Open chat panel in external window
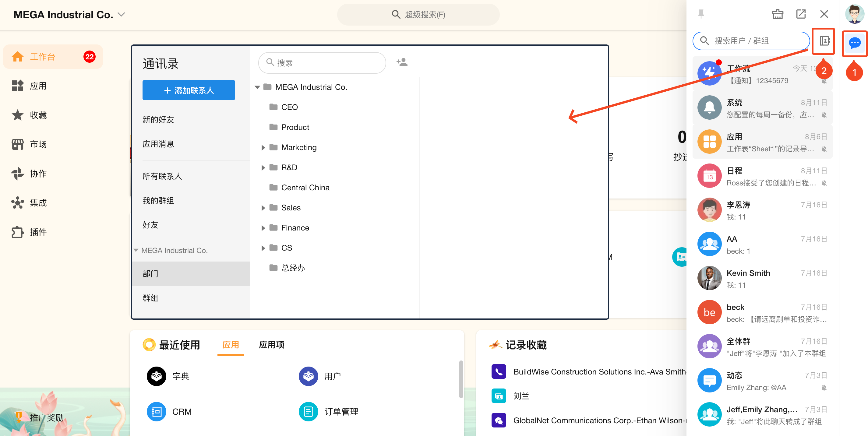The width and height of the screenshot is (868, 436). tap(801, 14)
